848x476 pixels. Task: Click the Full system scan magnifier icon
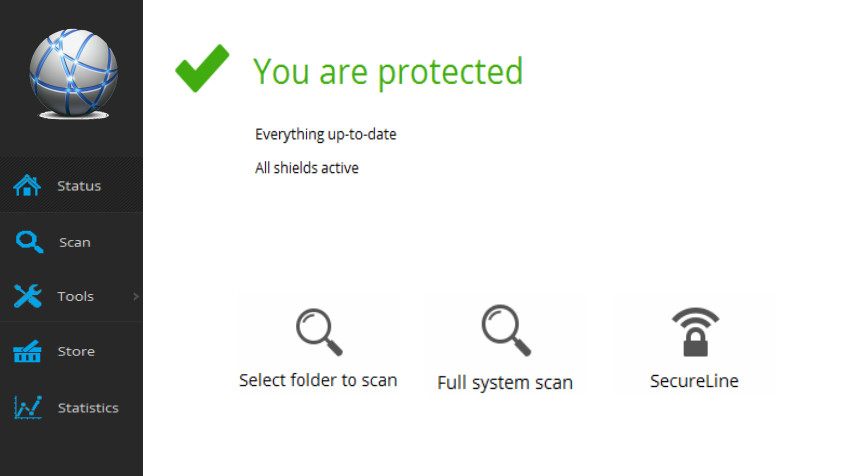506,330
